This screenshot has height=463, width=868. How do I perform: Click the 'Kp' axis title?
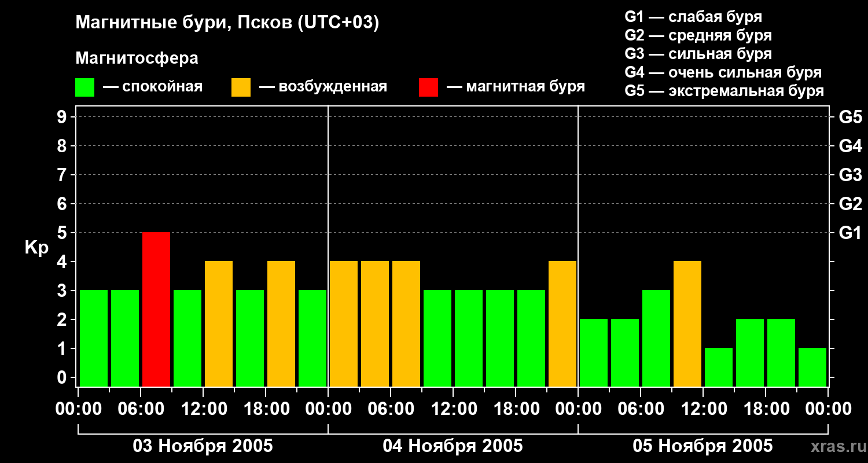tap(36, 248)
